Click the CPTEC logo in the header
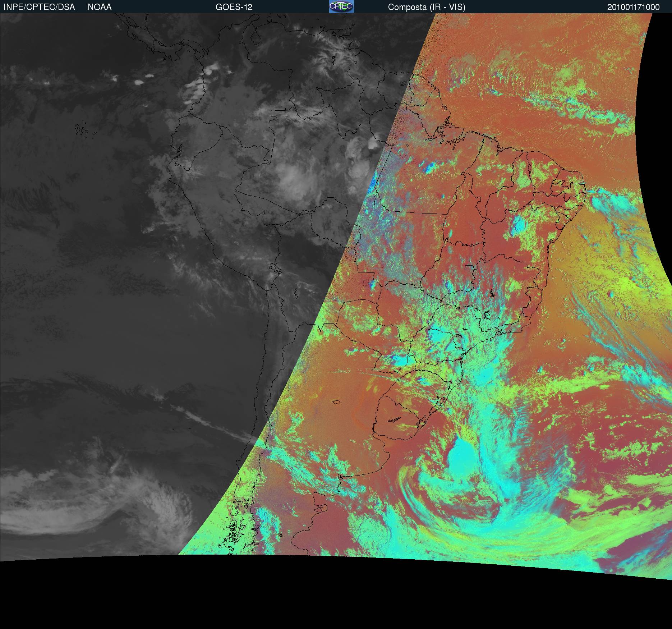Image resolution: width=672 pixels, height=629 pixels. coord(341,6)
